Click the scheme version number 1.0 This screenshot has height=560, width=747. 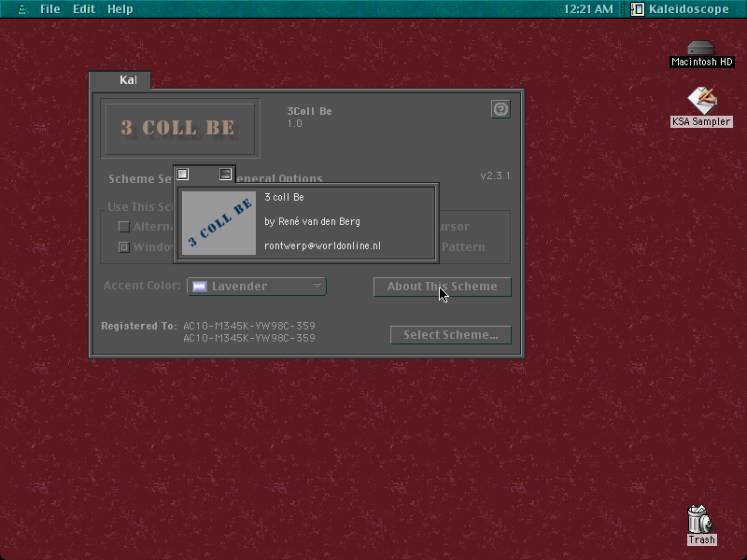294,123
